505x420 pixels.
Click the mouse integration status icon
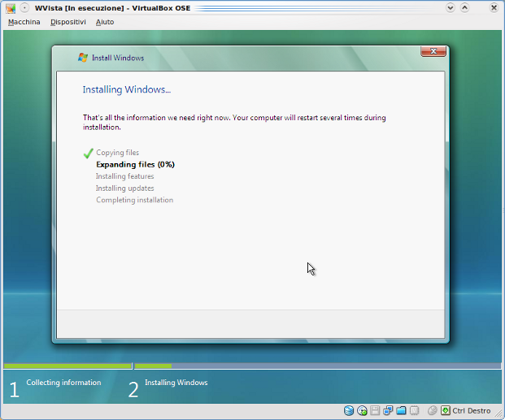(432, 410)
